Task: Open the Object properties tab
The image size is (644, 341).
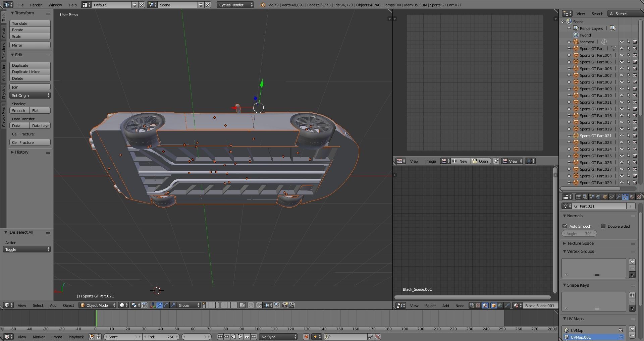Action: (605, 197)
